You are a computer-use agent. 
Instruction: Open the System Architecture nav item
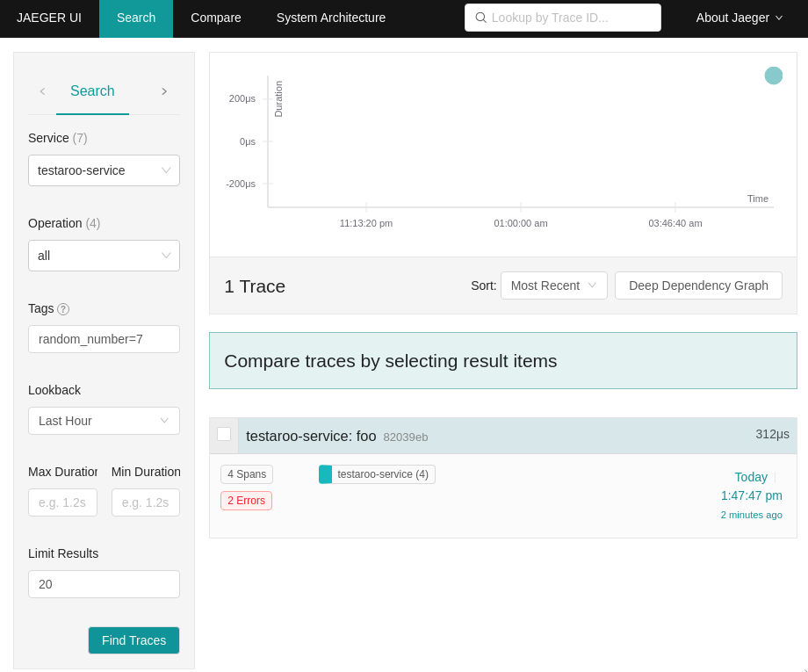(331, 18)
